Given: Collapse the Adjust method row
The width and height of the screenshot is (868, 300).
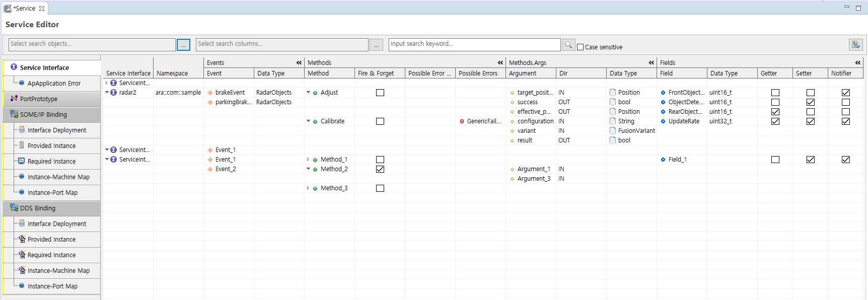Looking at the screenshot, I should click(x=308, y=93).
